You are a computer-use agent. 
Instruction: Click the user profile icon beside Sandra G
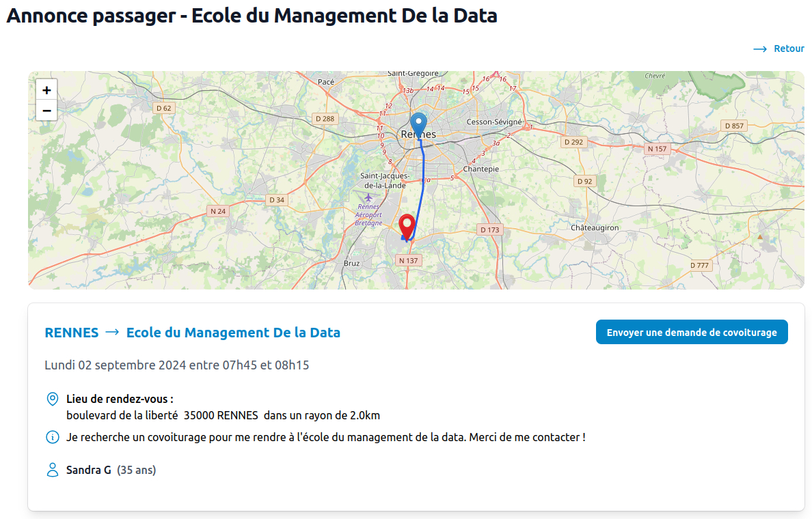click(x=52, y=470)
